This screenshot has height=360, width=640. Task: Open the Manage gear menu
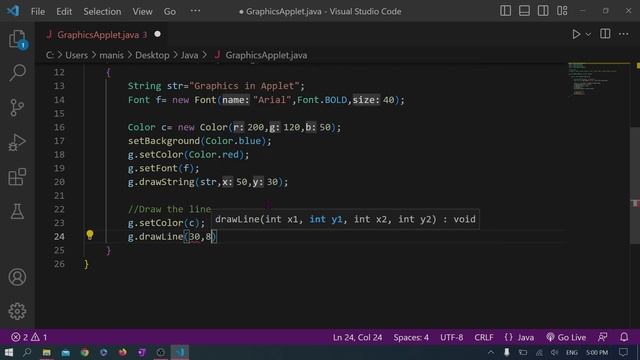pyautogui.click(x=17, y=311)
